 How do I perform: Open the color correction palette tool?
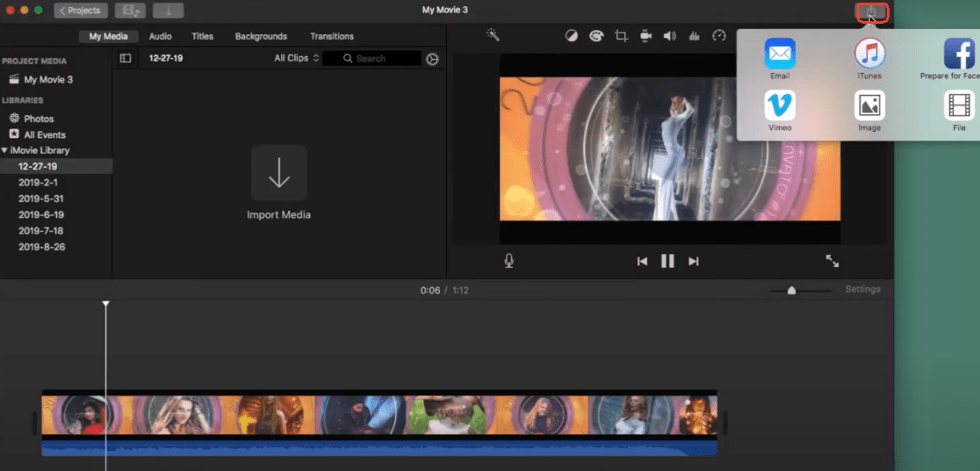[596, 36]
